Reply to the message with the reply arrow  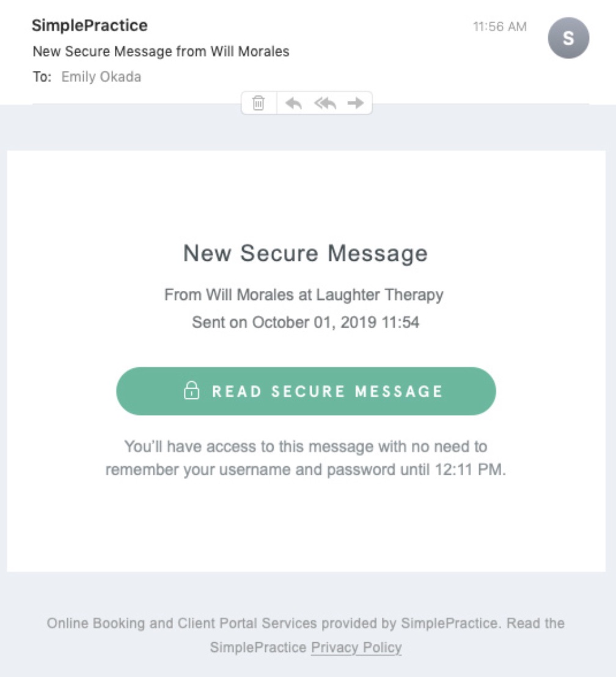294,104
